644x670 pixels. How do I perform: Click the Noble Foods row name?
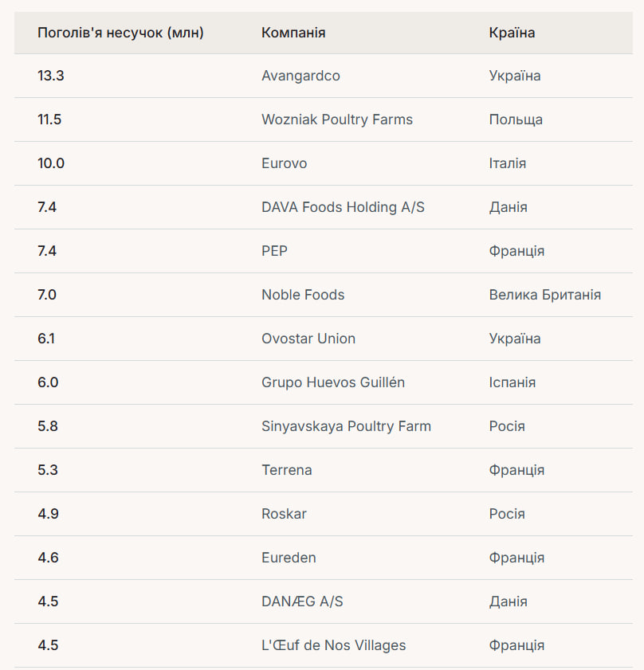[303, 295]
